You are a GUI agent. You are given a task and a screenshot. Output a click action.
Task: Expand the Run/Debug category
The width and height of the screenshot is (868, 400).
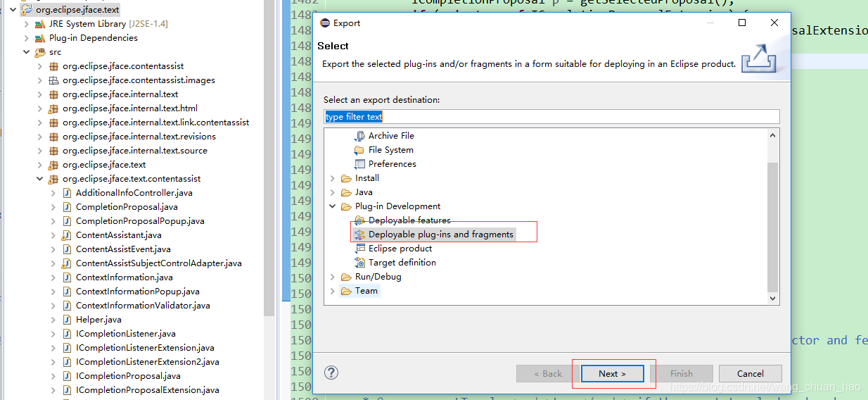333,277
